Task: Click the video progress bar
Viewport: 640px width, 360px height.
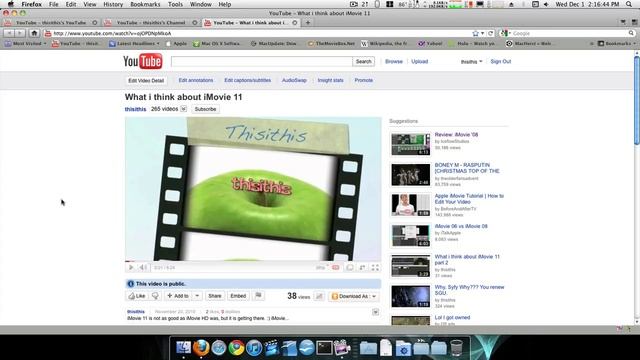Action: pos(253,261)
